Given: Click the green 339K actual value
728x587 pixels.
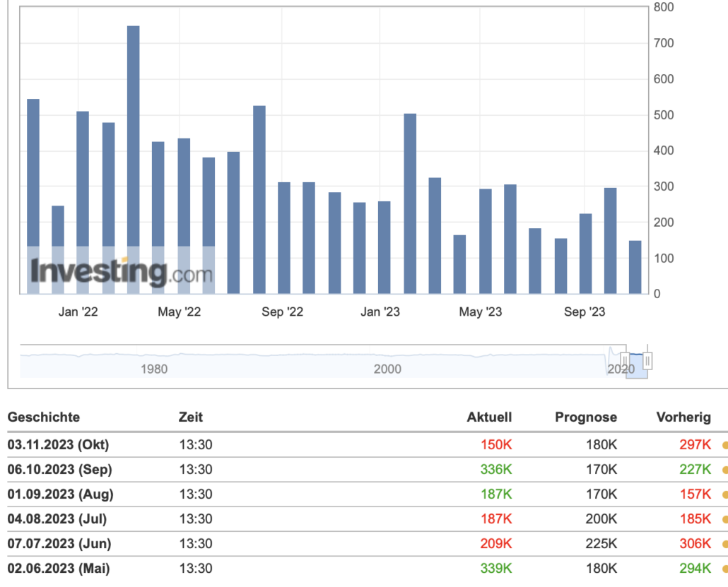Looking at the screenshot, I should coord(496,568).
